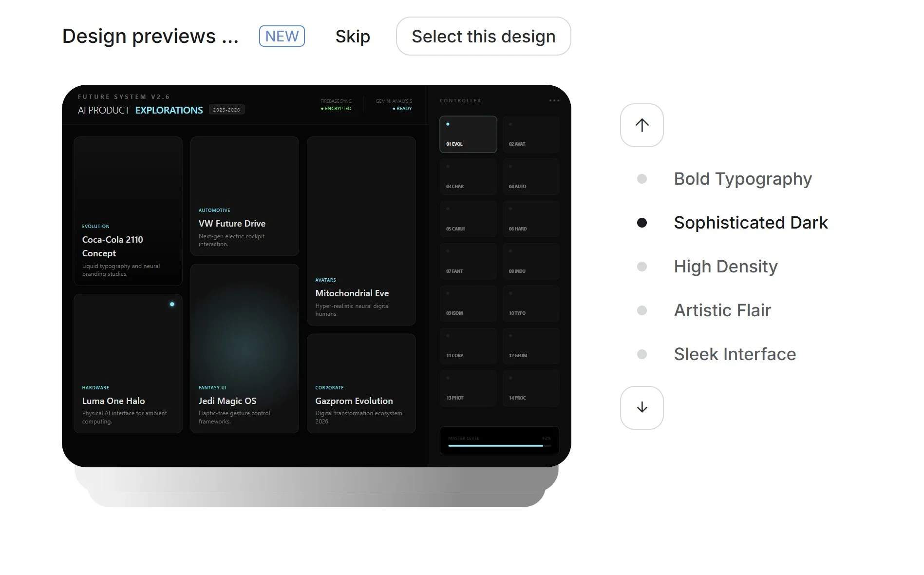The height and width of the screenshot is (575, 924).
Task: Click the NEW badge
Action: 282,36
